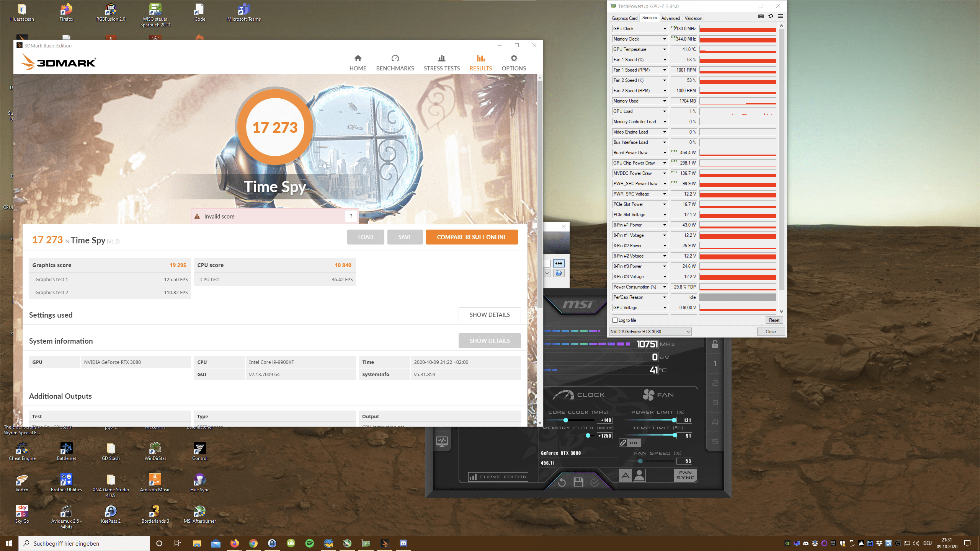Click the Memory Clock slider handle
This screenshot has height=551, width=980.
pos(588,435)
